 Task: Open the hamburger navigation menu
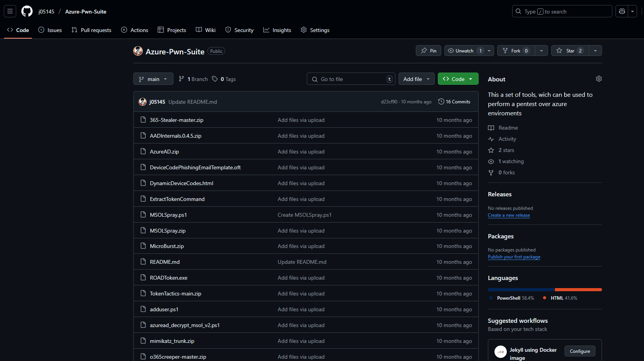coord(10,11)
